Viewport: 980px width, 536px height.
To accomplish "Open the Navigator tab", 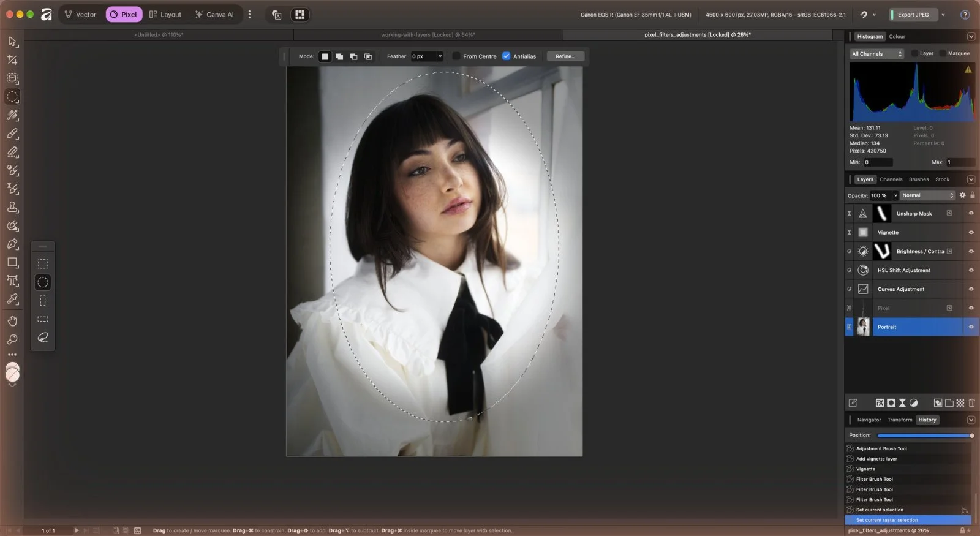I will (x=869, y=420).
